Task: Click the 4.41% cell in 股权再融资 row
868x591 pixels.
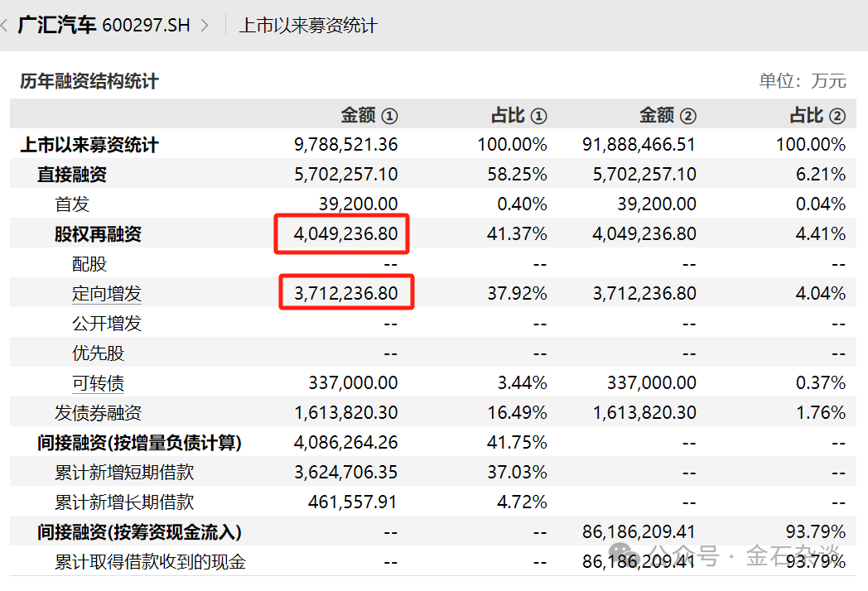Action: click(x=821, y=234)
